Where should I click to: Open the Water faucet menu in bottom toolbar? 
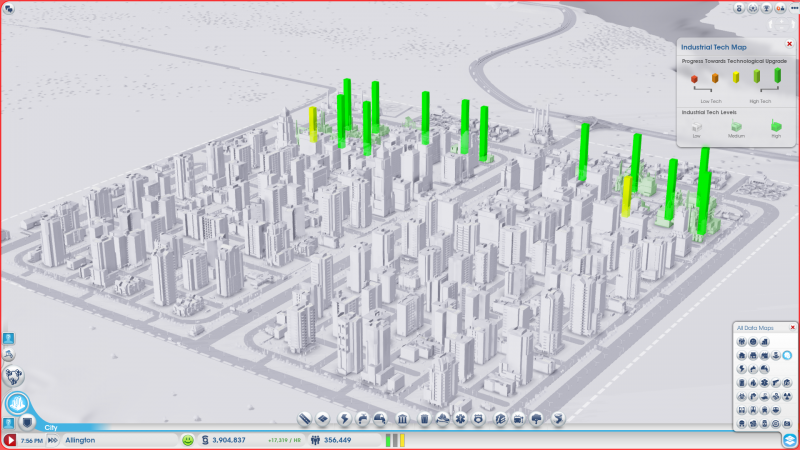(x=362, y=419)
